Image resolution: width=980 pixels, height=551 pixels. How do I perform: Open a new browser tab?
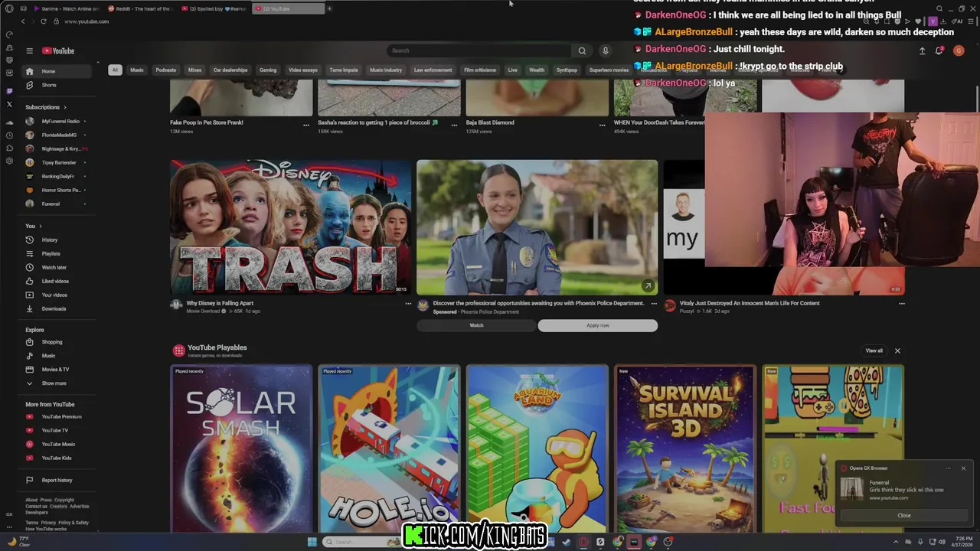[329, 8]
